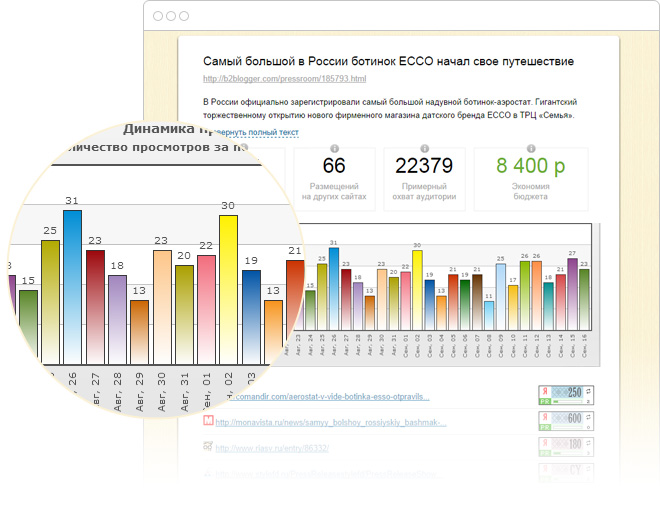Click refresh arrows icon next to 600 badge
This screenshot has width=660, height=509.
[x=588, y=417]
